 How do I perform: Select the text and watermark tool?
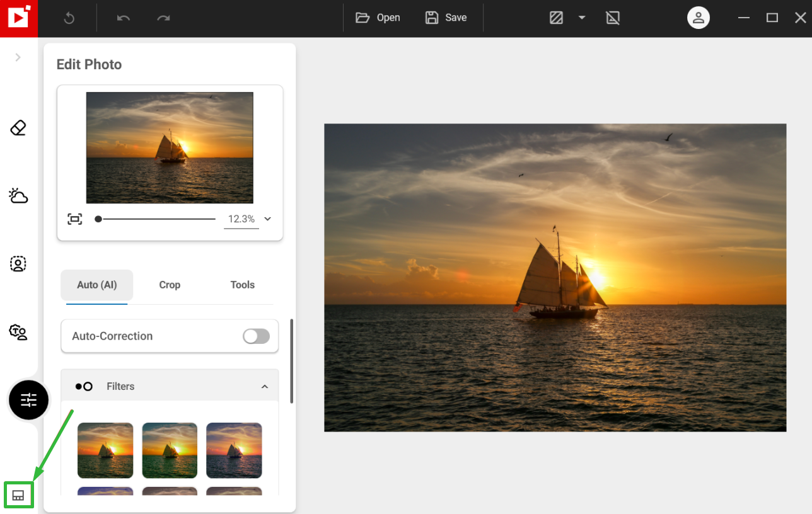point(18,331)
